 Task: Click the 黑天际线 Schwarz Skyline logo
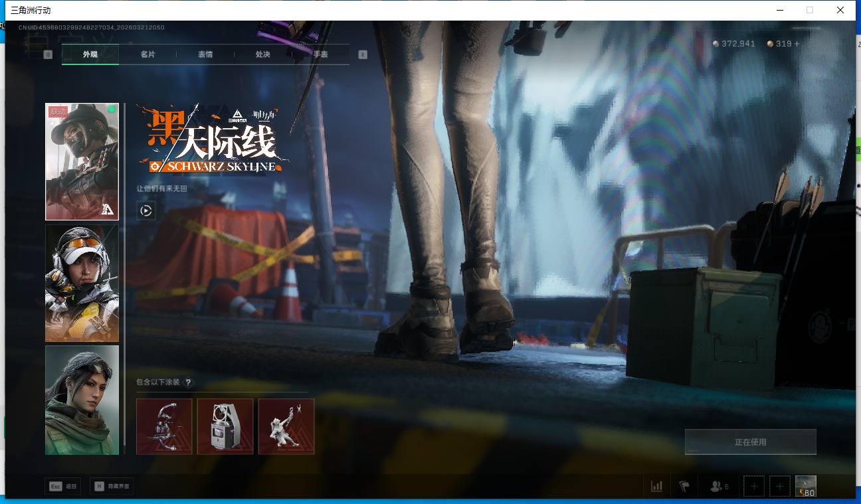213,139
